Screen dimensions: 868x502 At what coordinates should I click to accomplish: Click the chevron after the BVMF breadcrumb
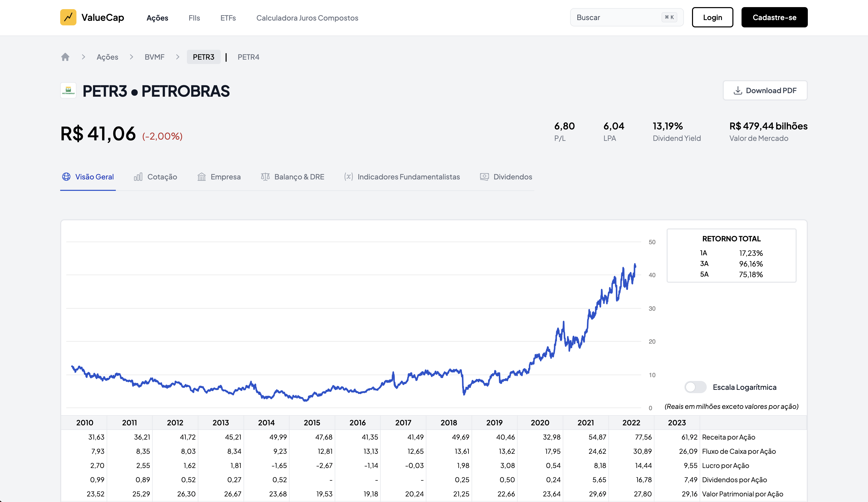pos(178,57)
